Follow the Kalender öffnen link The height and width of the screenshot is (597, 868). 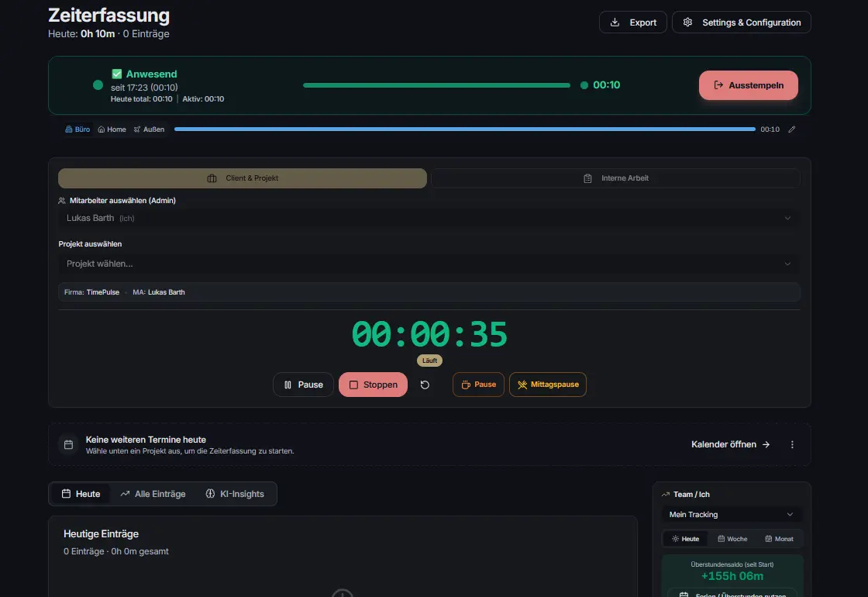[x=731, y=444]
